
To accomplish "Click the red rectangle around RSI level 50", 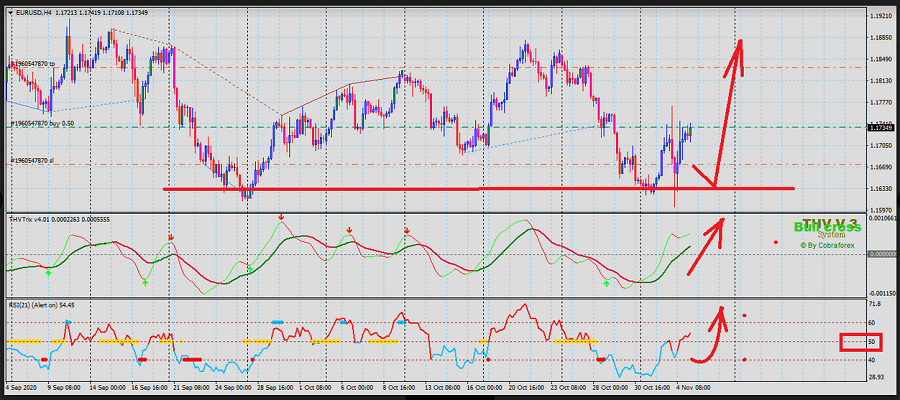I will 860,343.
